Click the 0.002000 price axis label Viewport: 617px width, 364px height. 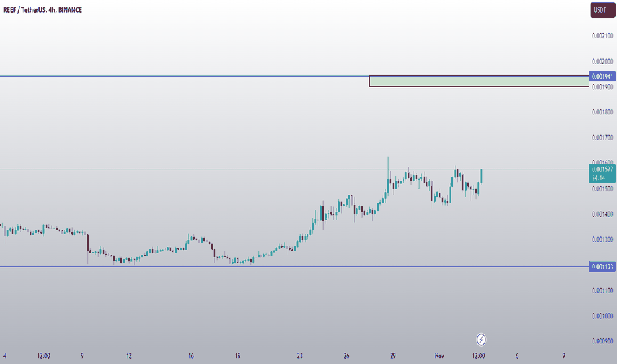602,62
